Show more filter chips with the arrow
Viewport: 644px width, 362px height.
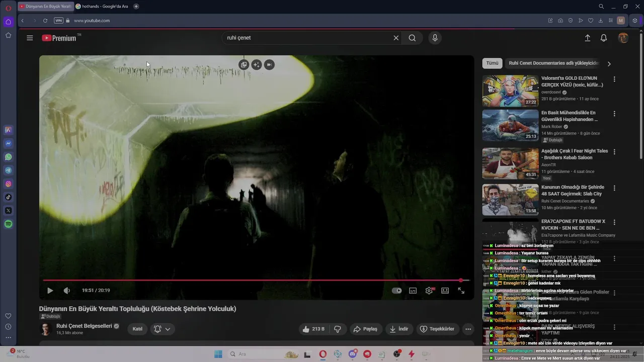click(x=609, y=64)
